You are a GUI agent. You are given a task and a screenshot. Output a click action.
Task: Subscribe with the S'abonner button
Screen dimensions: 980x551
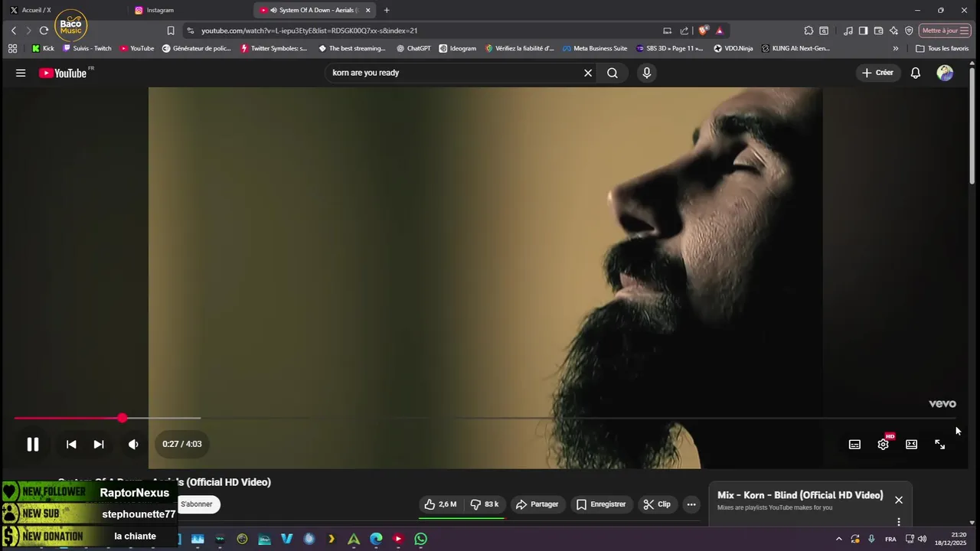click(x=198, y=504)
